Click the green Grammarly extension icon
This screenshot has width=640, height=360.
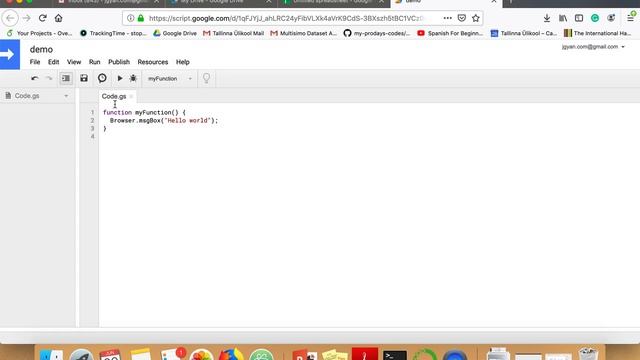[x=595, y=18]
